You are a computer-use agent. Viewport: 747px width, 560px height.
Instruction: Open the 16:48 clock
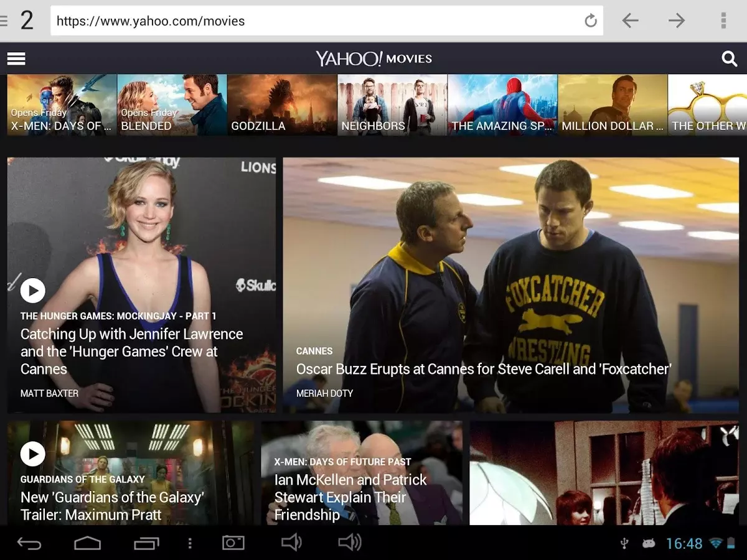click(x=684, y=544)
